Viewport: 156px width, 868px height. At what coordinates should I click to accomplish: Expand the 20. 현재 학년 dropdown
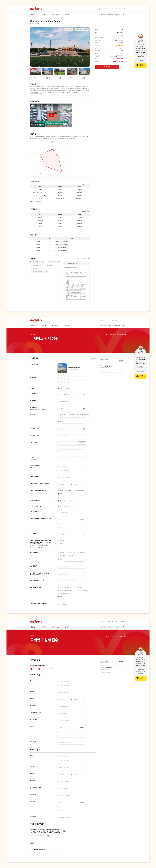click(72, 534)
